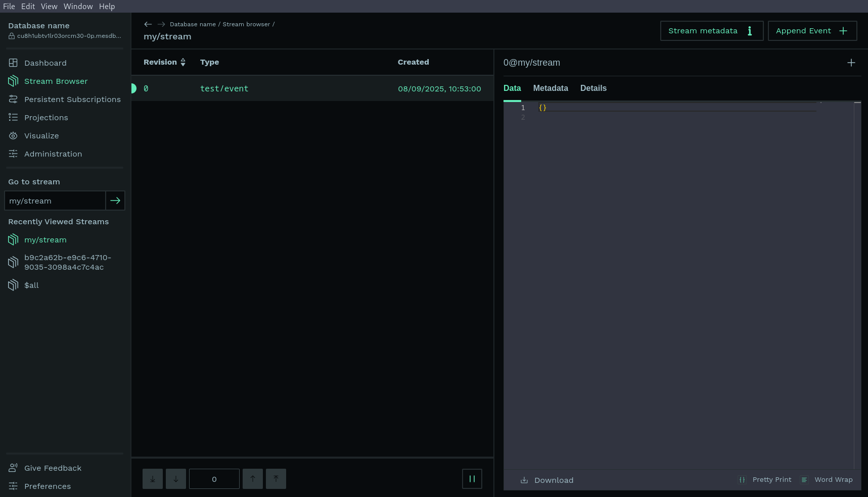Open the Stream metadata button

(x=711, y=31)
